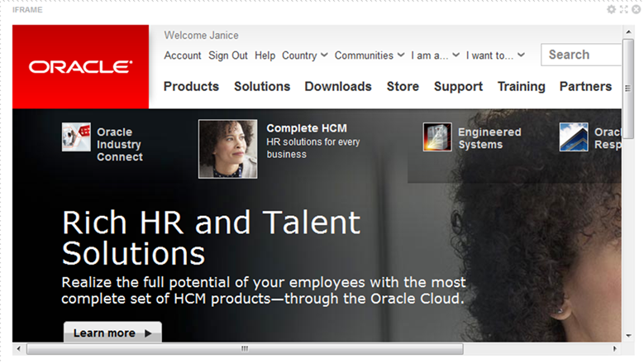Click the vertical scrollbar thumb
The image size is (644, 364).
tap(628, 89)
